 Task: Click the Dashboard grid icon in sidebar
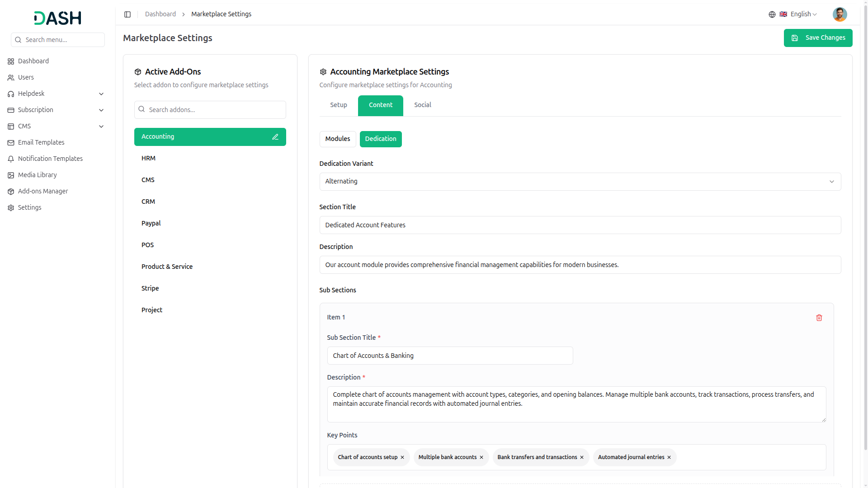11,61
